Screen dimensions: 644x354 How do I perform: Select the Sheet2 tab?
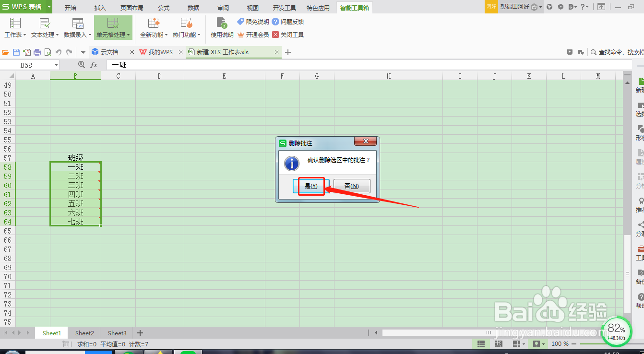coord(84,333)
